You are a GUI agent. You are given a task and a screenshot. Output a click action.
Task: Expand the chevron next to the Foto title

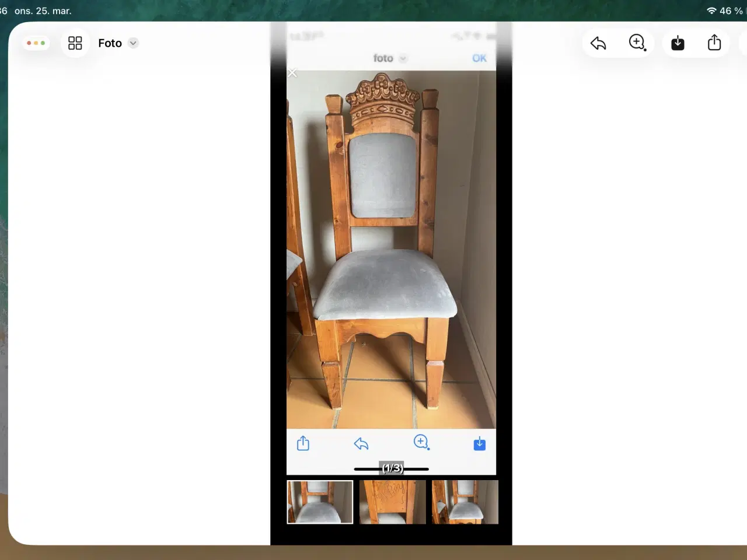pyautogui.click(x=133, y=43)
